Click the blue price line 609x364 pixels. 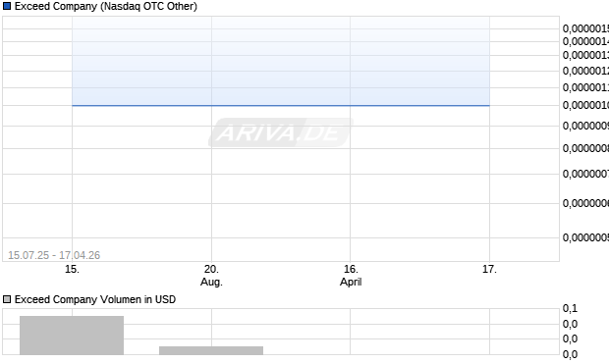pyautogui.click(x=281, y=105)
